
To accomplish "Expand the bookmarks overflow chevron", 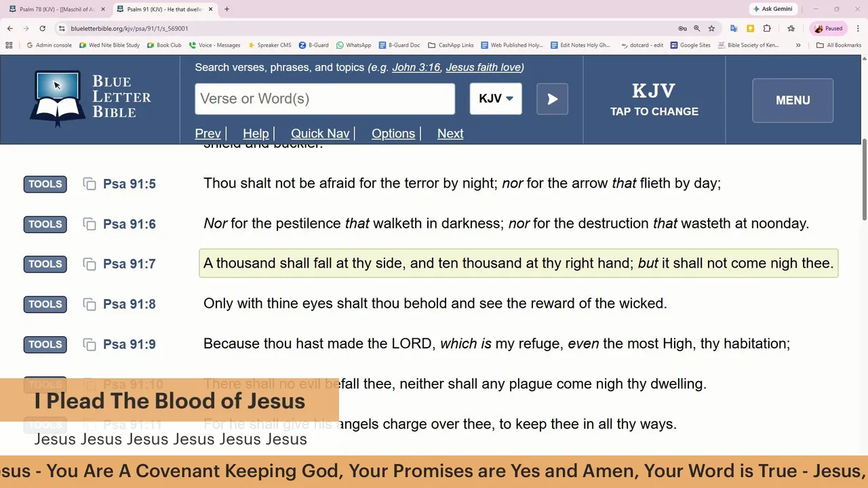I will (x=798, y=45).
